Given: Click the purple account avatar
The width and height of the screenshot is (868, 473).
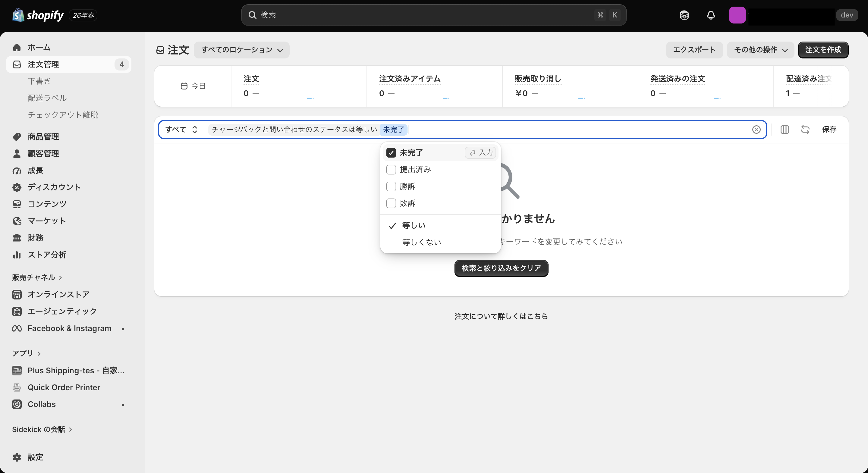Looking at the screenshot, I should [737, 15].
